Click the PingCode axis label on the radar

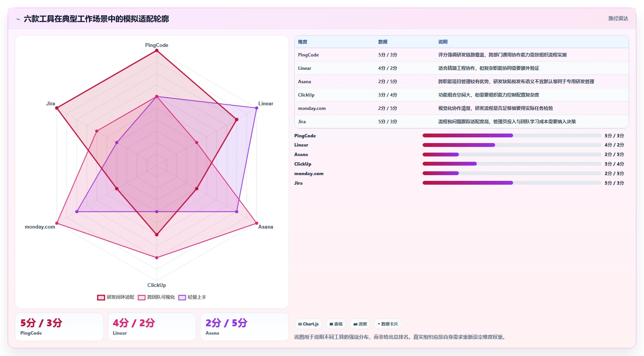point(157,45)
